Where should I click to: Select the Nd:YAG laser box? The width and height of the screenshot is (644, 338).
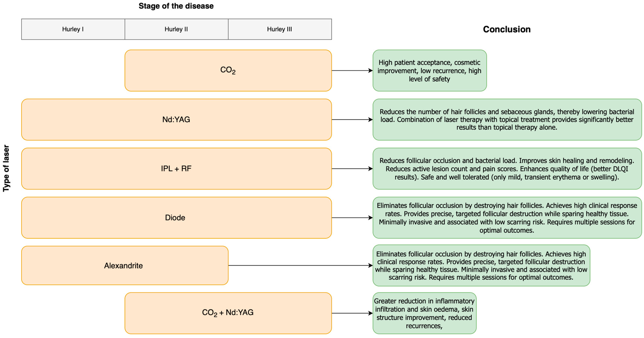pos(176,119)
